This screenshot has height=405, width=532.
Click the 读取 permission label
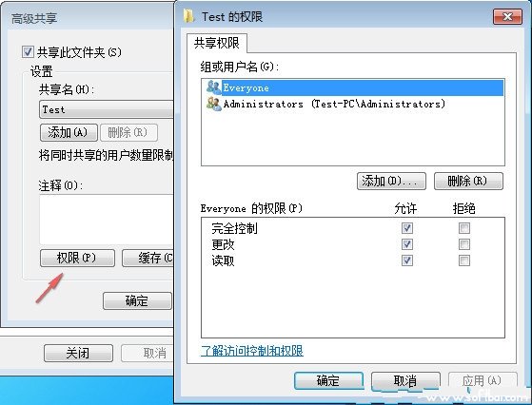point(223,260)
